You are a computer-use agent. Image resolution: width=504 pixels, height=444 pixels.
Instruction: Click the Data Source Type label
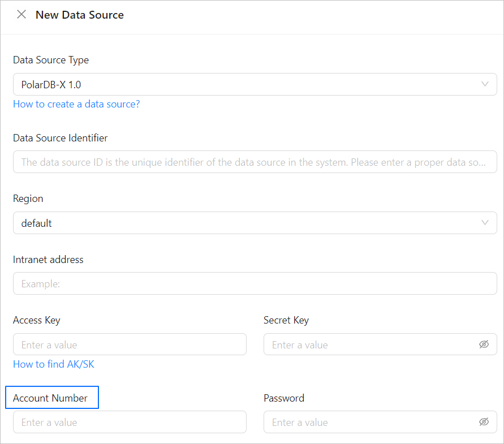[51, 60]
